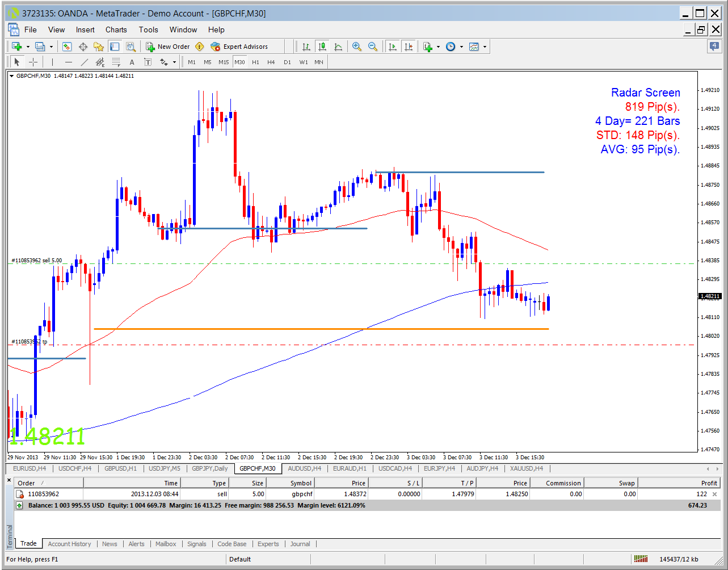Open the Charts menu

tap(116, 30)
